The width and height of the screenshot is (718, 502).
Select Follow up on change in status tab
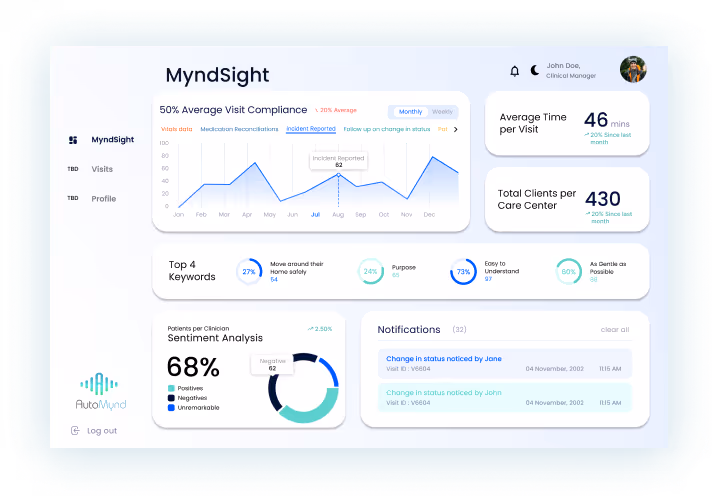386,129
